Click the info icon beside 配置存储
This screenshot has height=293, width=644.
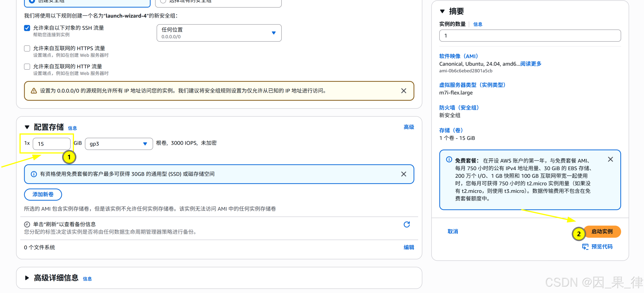(72, 128)
